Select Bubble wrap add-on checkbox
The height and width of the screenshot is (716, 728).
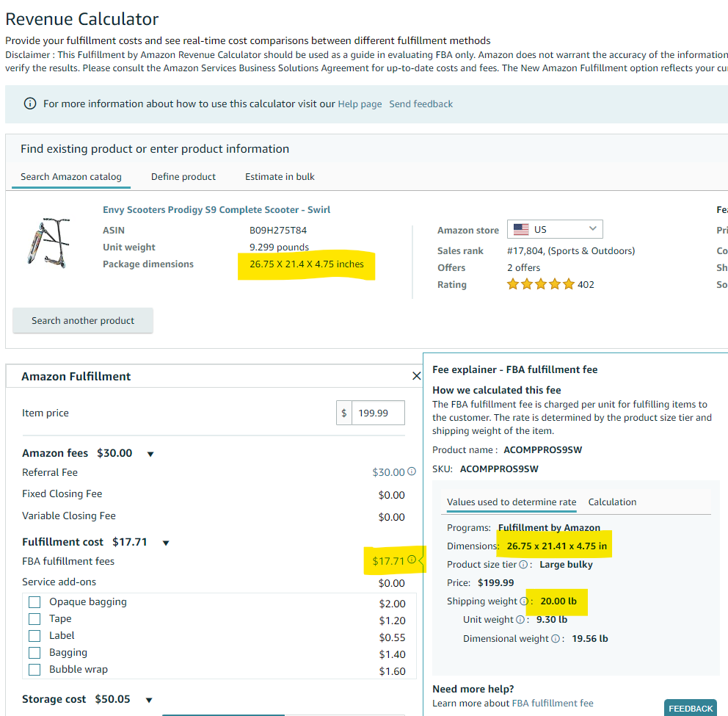pyautogui.click(x=34, y=670)
